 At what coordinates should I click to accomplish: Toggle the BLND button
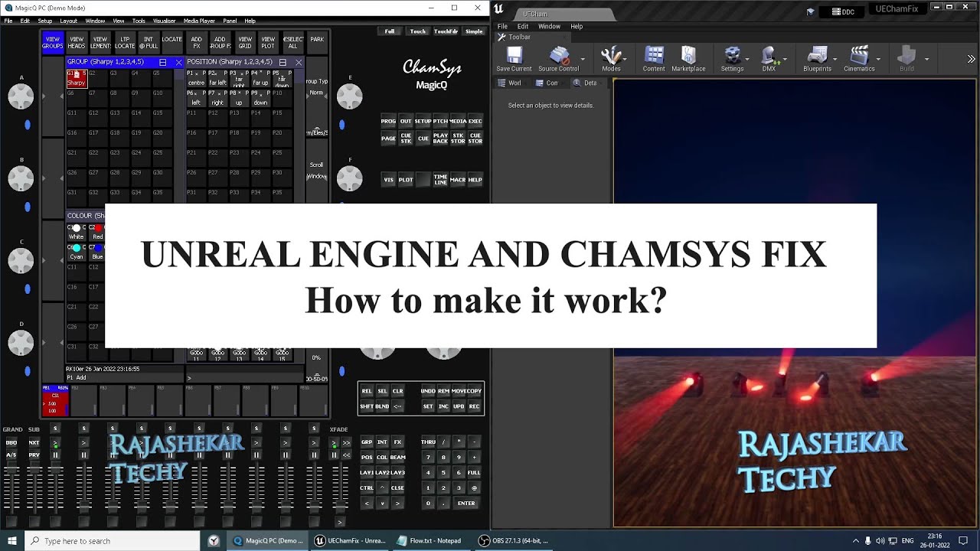(x=382, y=406)
